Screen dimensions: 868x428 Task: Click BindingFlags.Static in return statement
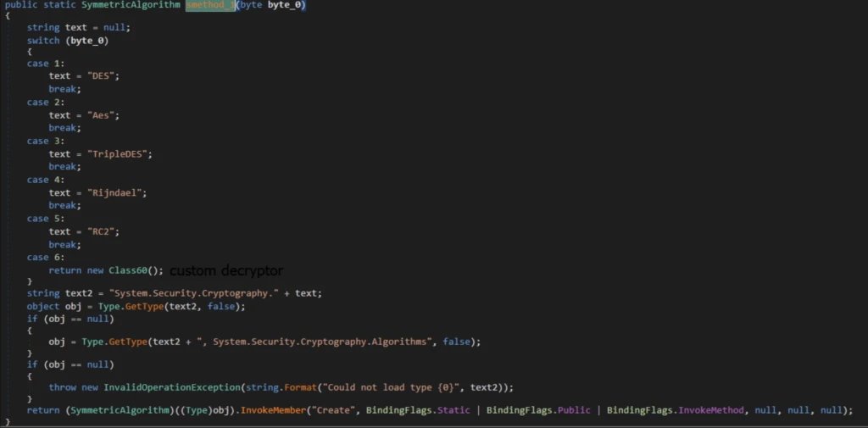[x=418, y=410]
